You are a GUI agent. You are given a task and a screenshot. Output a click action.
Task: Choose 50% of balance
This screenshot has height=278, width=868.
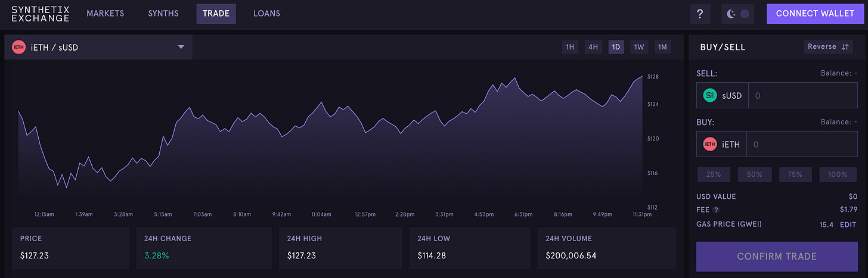[755, 174]
